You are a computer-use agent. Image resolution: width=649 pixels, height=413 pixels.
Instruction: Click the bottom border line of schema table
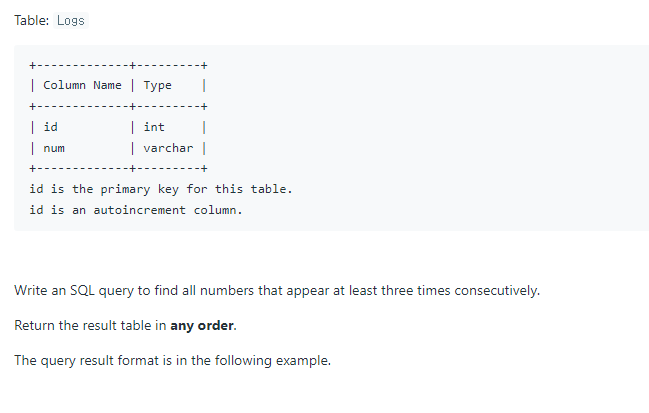coord(118,168)
